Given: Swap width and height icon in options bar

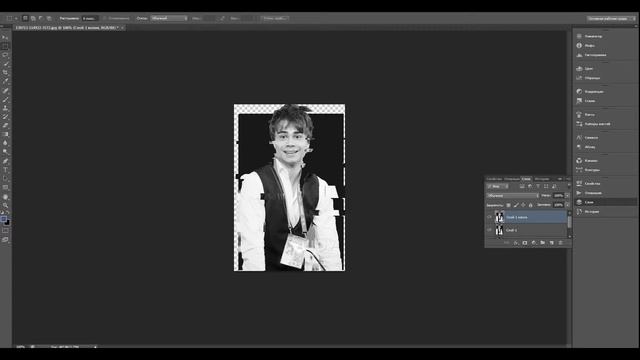Looking at the screenshot, I should click(222, 18).
